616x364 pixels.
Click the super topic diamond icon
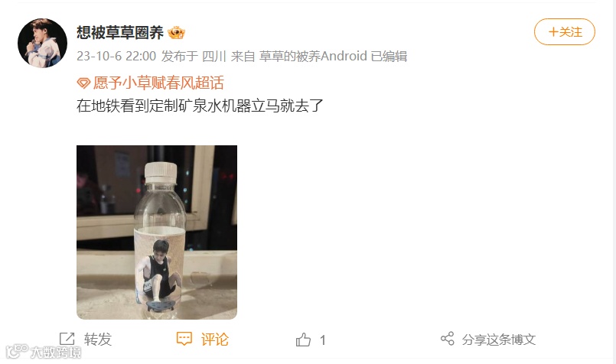tap(83, 83)
